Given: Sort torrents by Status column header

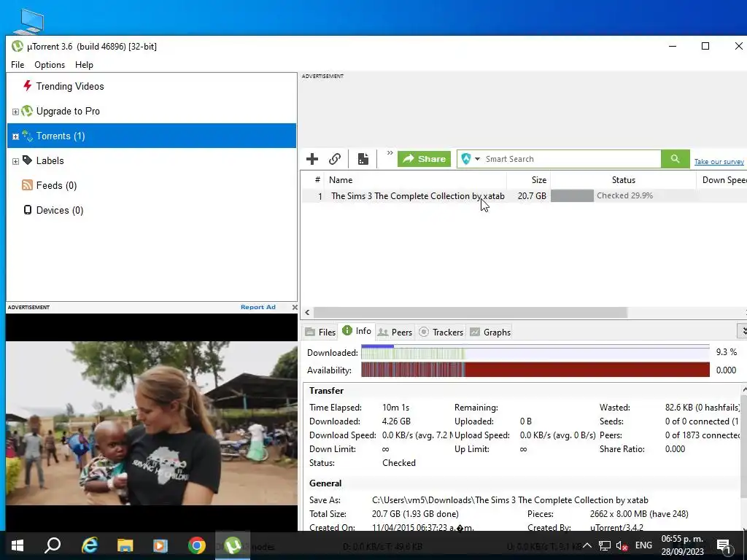Looking at the screenshot, I should (623, 180).
